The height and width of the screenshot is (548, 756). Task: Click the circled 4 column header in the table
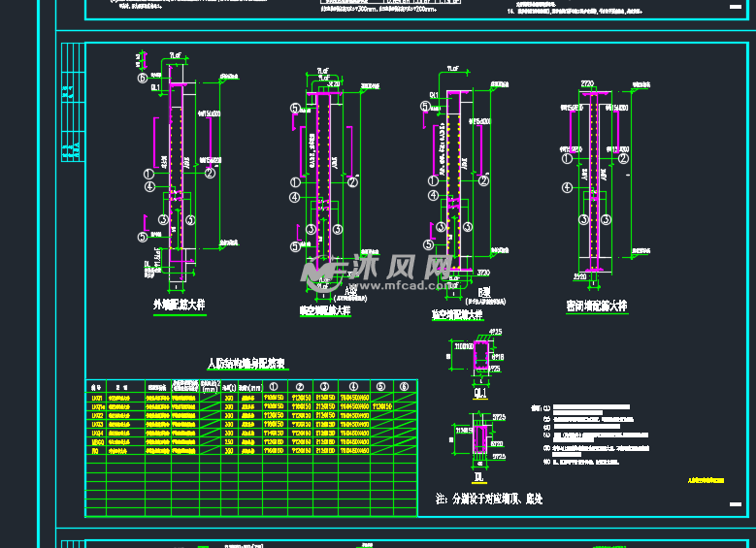click(x=353, y=386)
